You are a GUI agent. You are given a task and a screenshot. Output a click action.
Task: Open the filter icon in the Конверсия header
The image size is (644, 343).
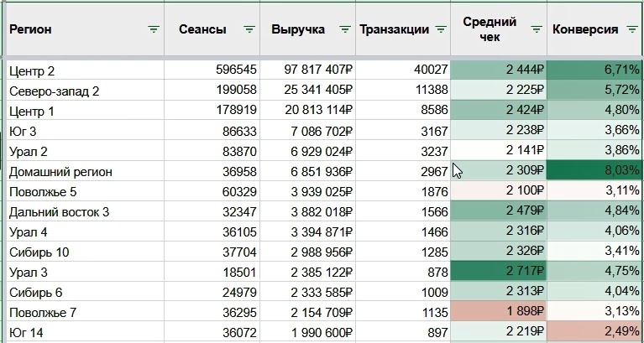(632, 29)
